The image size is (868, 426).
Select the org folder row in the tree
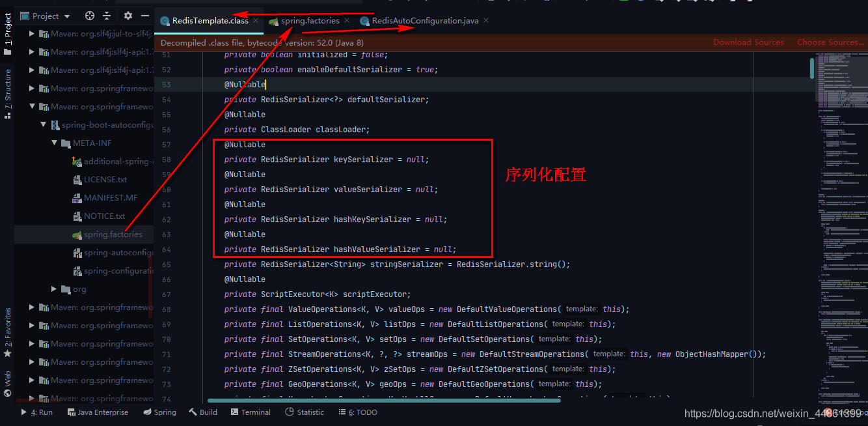pos(84,289)
